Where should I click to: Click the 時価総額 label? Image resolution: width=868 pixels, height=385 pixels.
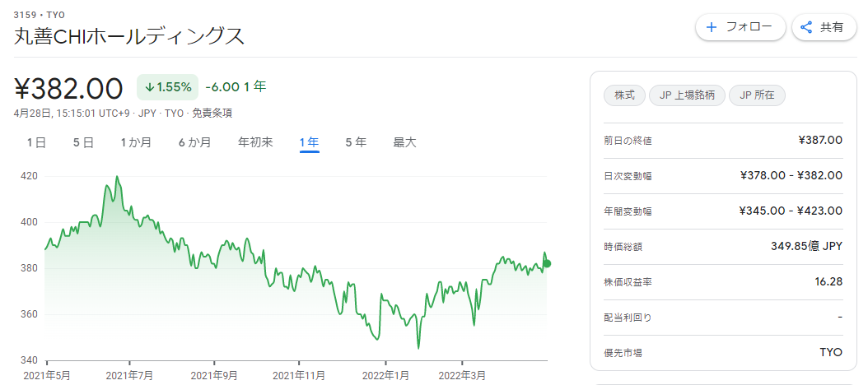click(x=623, y=248)
